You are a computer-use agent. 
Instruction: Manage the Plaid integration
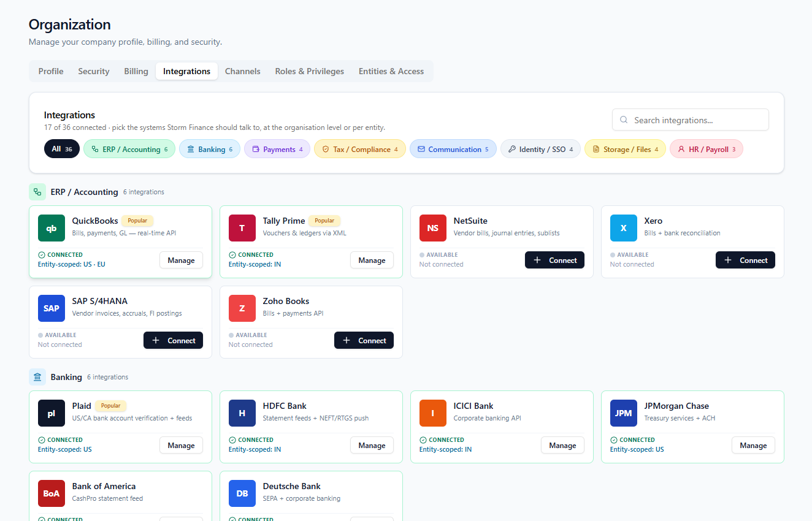click(181, 445)
